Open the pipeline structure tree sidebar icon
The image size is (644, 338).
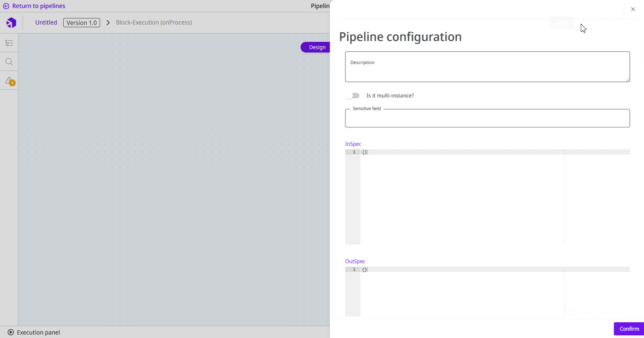pyautogui.click(x=9, y=43)
